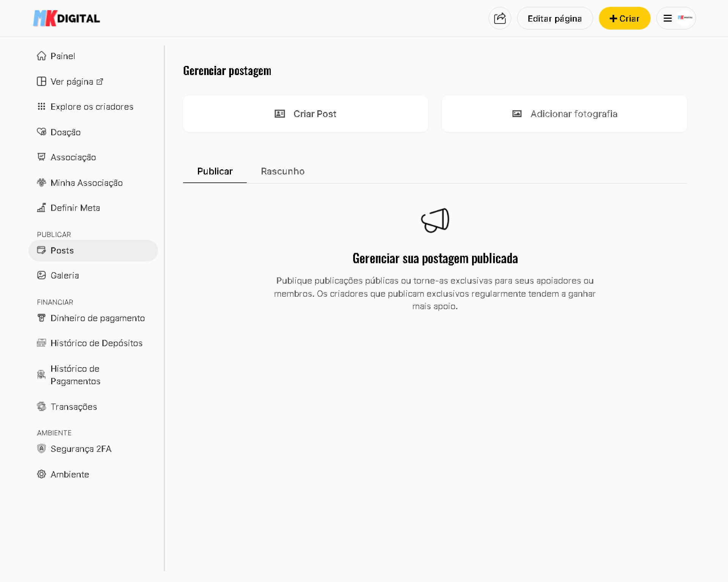This screenshot has height=582, width=728.
Task: Click the image icon for Galeria
Action: [41, 275]
